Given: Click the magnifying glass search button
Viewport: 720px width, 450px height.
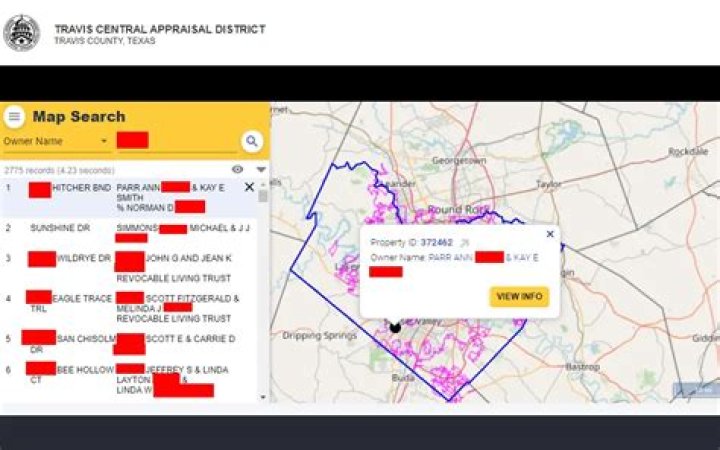Looking at the screenshot, I should [x=252, y=141].
